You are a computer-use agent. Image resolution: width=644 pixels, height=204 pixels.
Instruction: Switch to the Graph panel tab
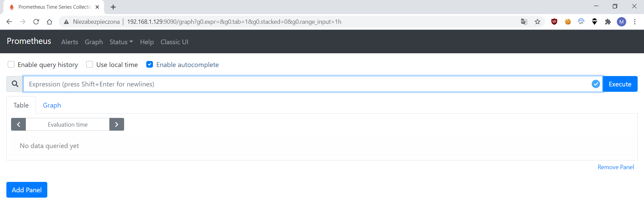52,105
